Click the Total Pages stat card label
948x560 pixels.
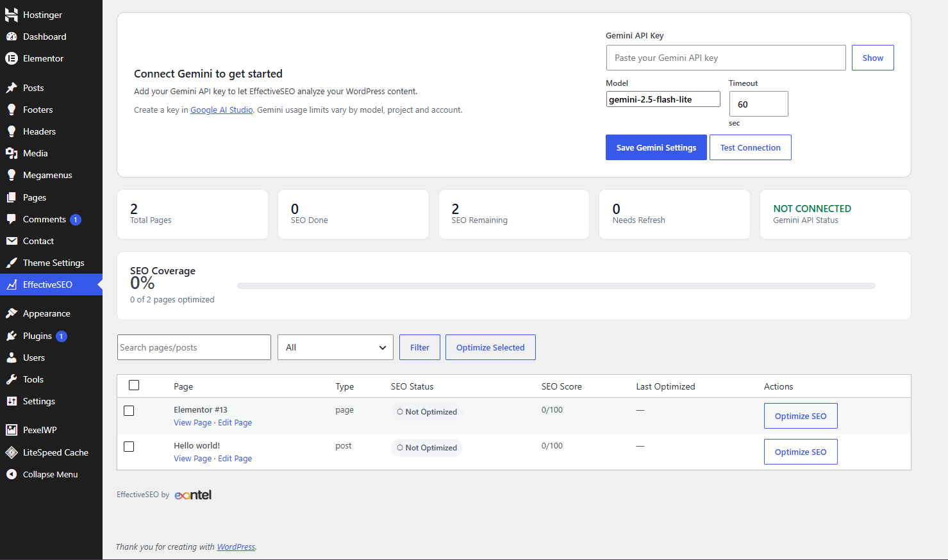[151, 220]
